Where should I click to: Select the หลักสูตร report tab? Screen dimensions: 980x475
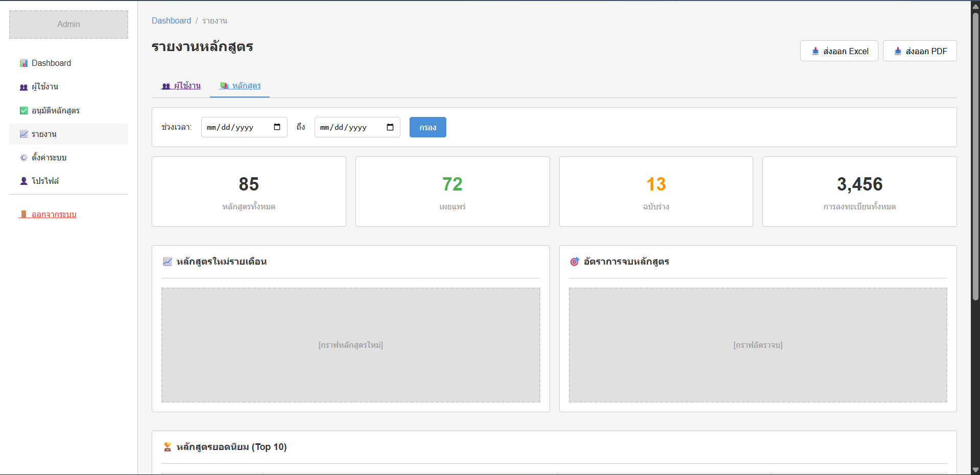[x=240, y=86]
